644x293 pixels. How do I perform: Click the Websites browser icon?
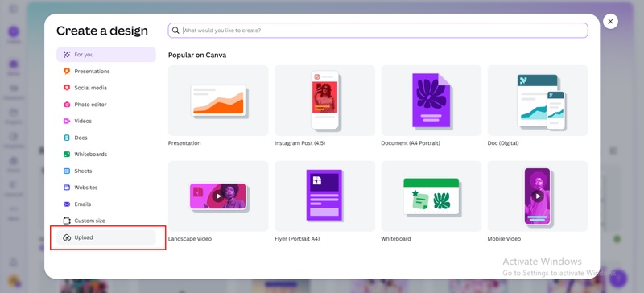[x=67, y=188]
